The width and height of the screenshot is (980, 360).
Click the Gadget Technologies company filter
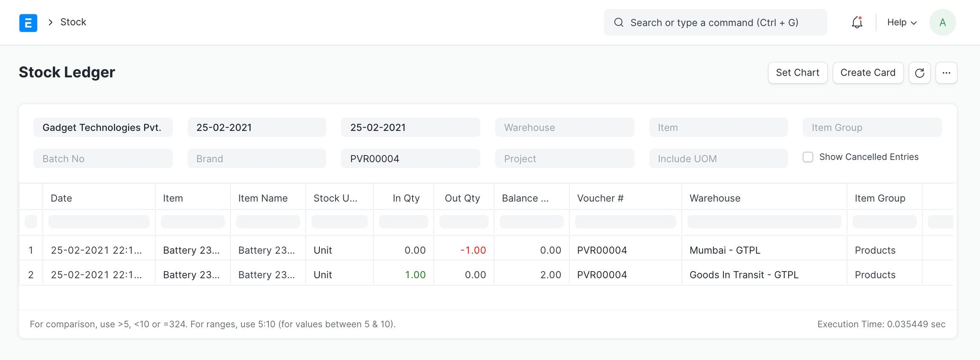click(103, 128)
